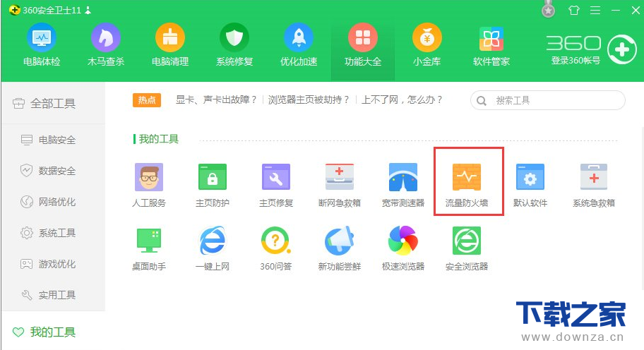Open 软件管家 software manager
The height and width of the screenshot is (350, 644).
click(x=491, y=45)
